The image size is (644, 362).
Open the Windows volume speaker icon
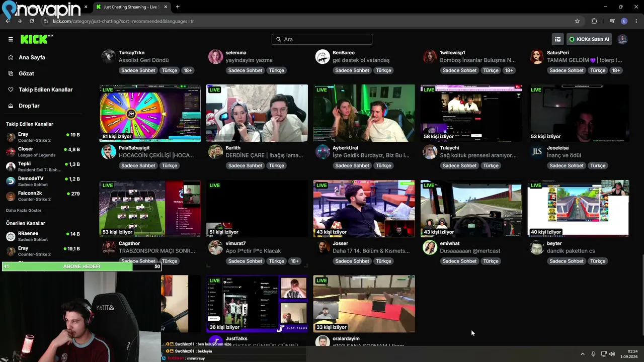pyautogui.click(x=612, y=354)
